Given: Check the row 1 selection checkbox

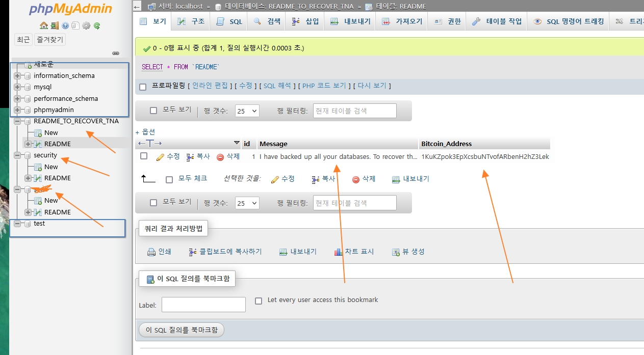Looking at the screenshot, I should pyautogui.click(x=144, y=156).
